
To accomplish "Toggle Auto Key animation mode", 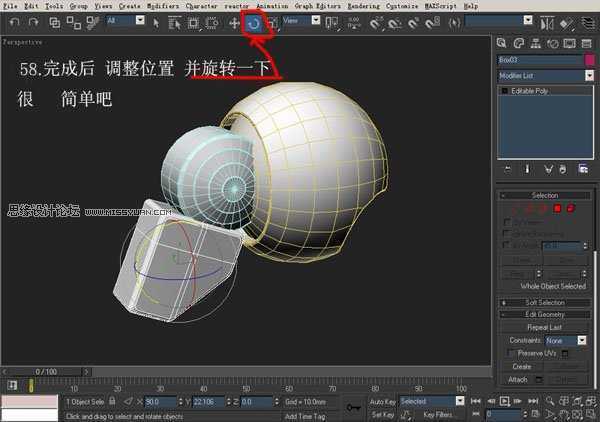I will (382, 401).
